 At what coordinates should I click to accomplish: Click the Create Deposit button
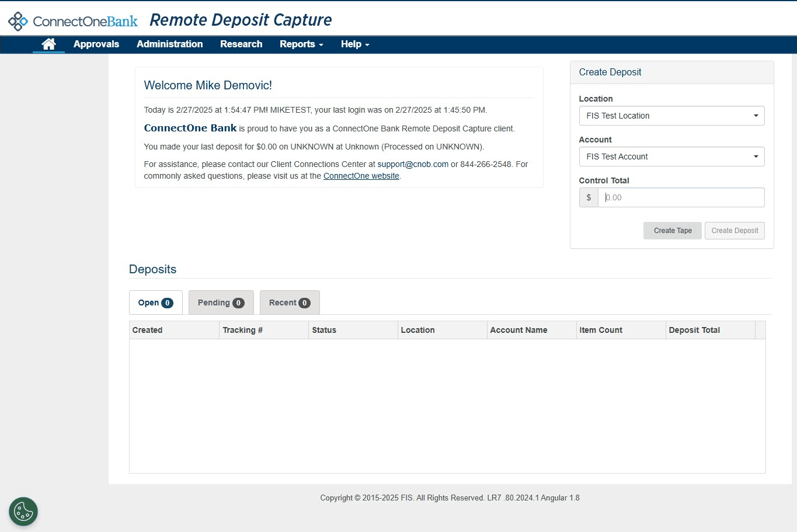(735, 231)
